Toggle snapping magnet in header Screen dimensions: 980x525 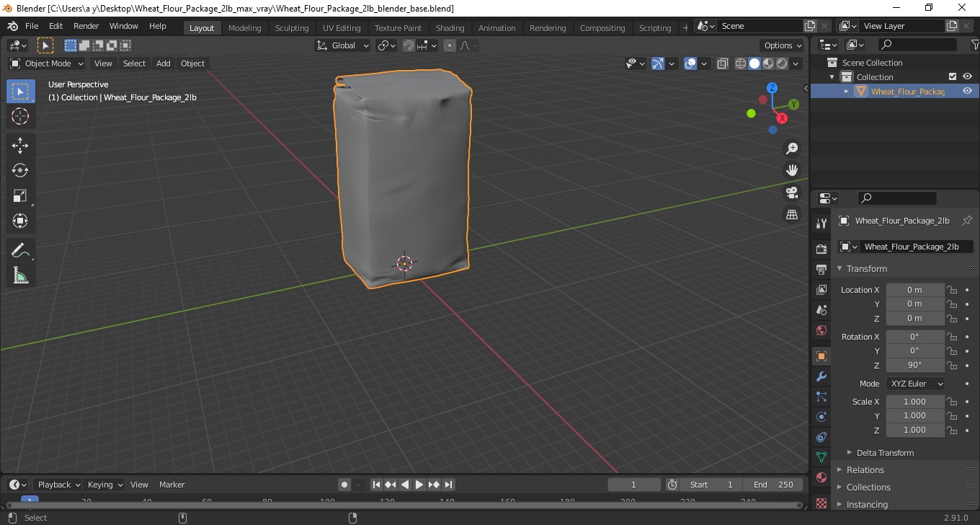click(x=409, y=45)
